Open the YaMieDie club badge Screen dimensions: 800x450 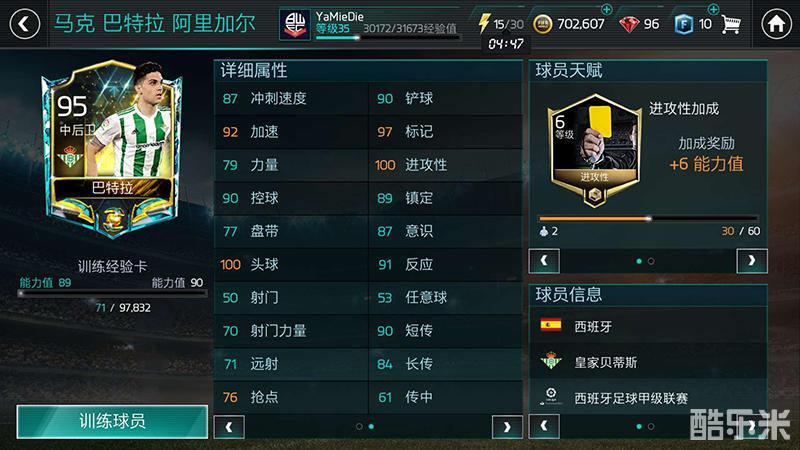tap(295, 24)
